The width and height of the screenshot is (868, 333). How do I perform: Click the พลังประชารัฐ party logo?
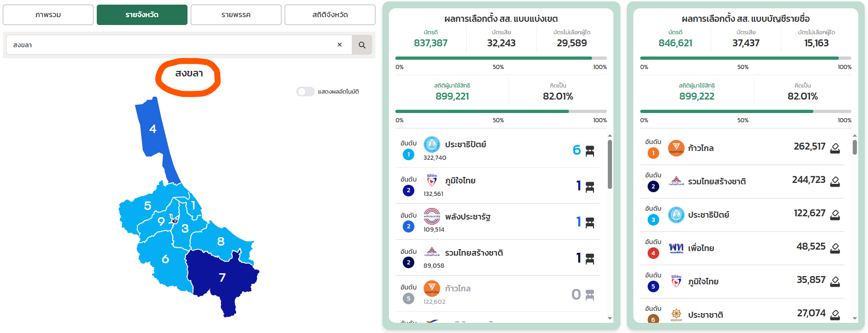click(432, 216)
